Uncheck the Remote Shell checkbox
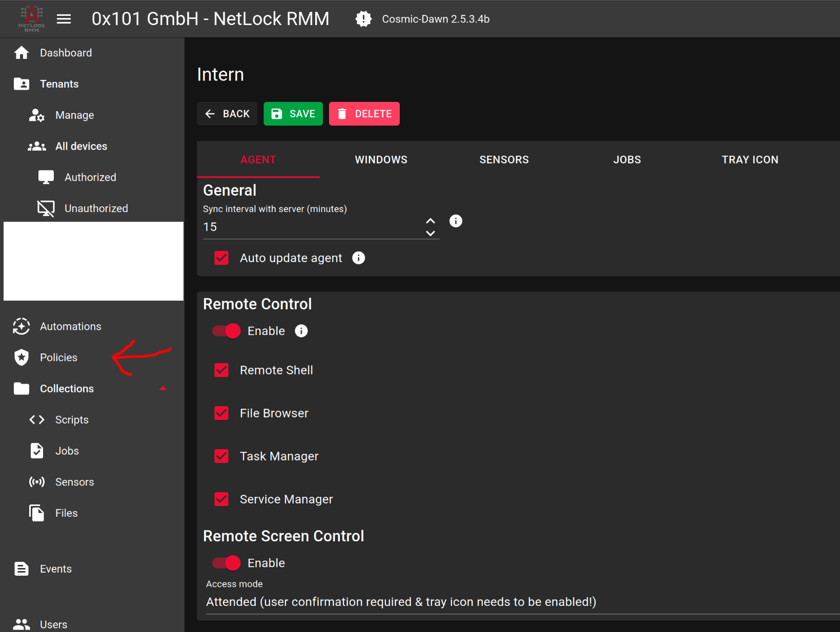 221,370
